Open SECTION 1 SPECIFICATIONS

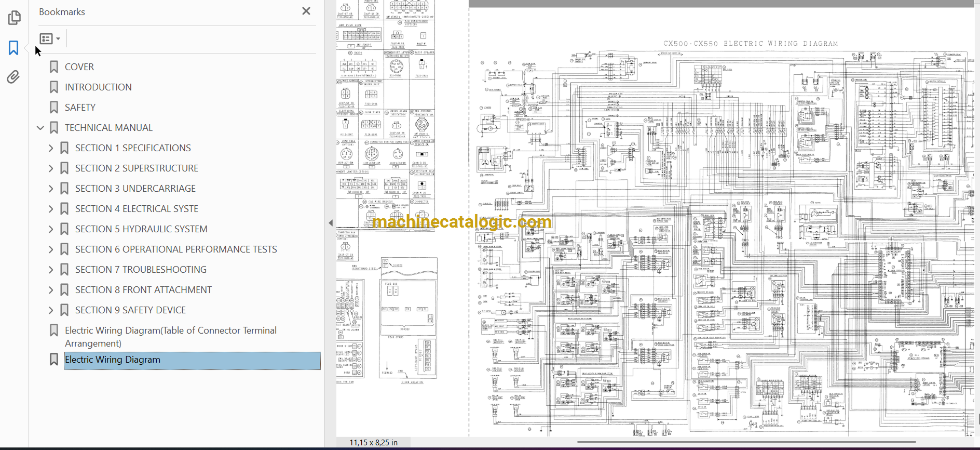click(x=133, y=148)
